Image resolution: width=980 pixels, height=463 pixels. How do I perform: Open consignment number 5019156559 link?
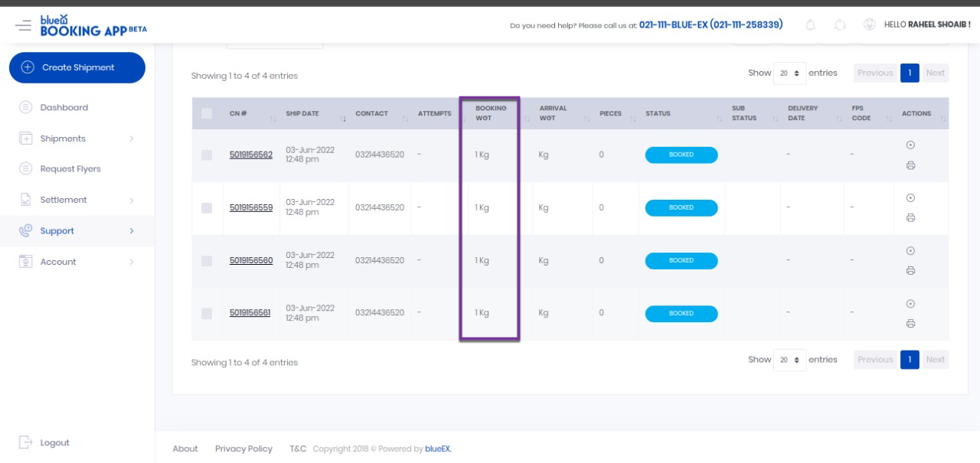[x=250, y=207]
